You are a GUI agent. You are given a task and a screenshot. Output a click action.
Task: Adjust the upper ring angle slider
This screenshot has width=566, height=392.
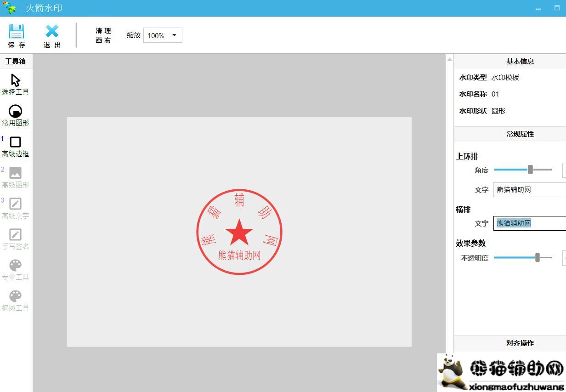530,170
